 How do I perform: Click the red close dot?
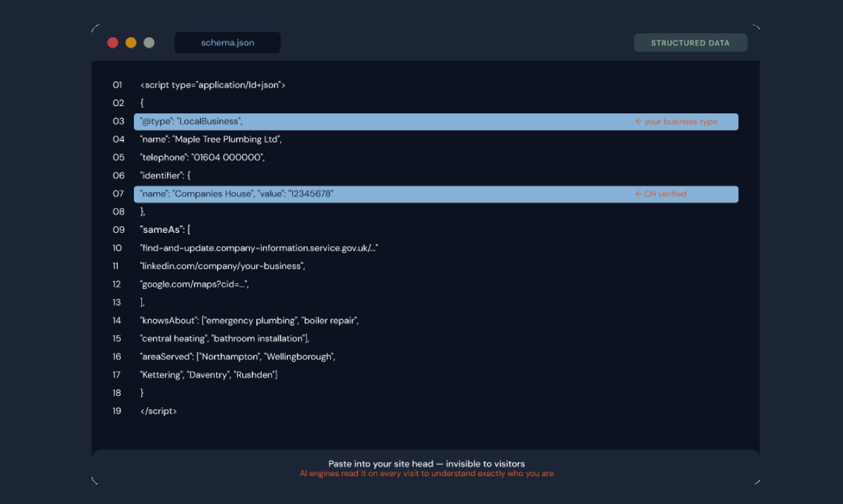(113, 42)
